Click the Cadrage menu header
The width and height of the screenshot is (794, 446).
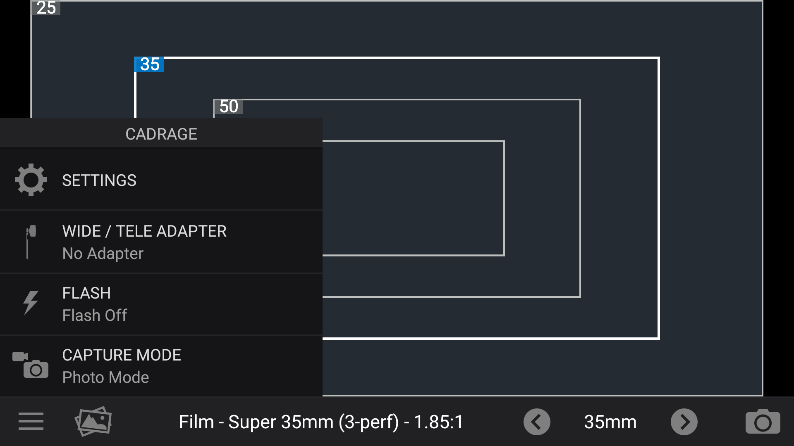[x=161, y=134]
